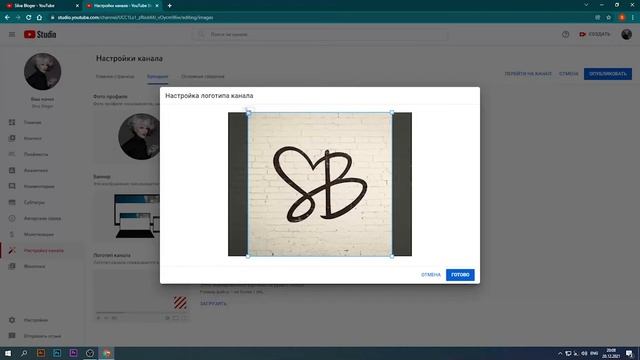The width and height of the screenshot is (640, 360).
Task: Open Авторские права in the sidebar
Action: pyautogui.click(x=42, y=218)
